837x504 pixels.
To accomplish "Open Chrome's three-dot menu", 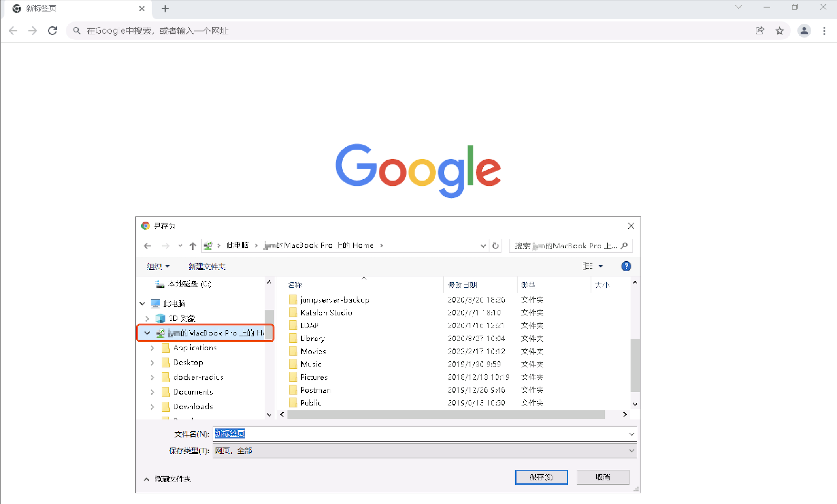I will click(x=824, y=31).
